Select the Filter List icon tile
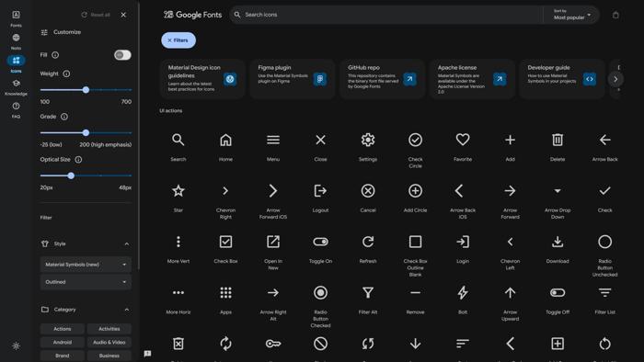This screenshot has height=362, width=644. [605, 300]
